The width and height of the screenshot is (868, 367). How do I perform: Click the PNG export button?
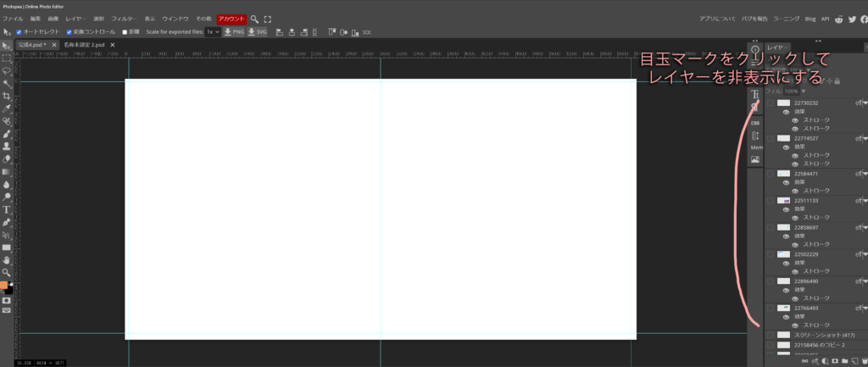pyautogui.click(x=233, y=31)
